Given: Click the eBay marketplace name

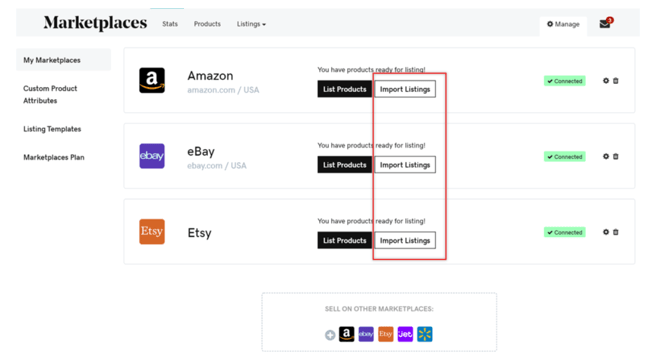Looking at the screenshot, I should tap(201, 151).
